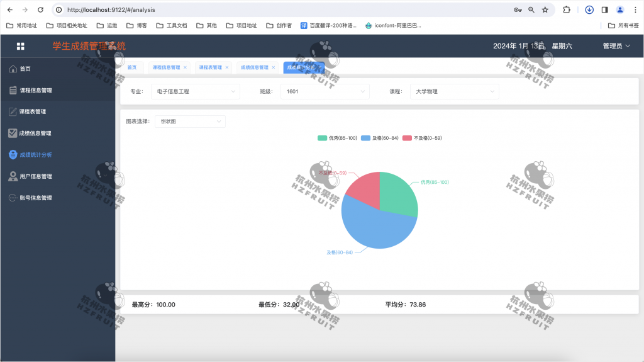644x362 pixels.
Task: Open 专业 dropdown showing 电子信息工程
Action: point(196,91)
